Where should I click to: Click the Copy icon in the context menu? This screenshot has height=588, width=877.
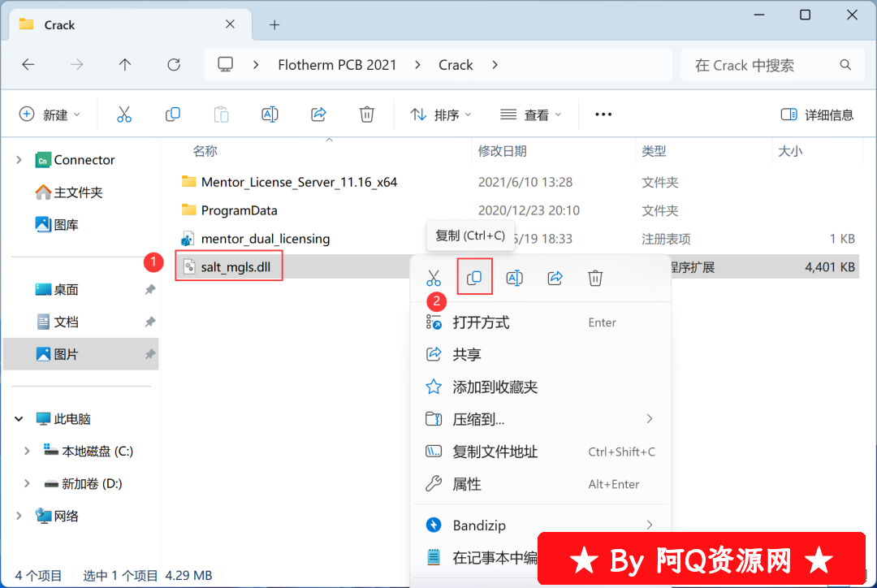(x=474, y=278)
